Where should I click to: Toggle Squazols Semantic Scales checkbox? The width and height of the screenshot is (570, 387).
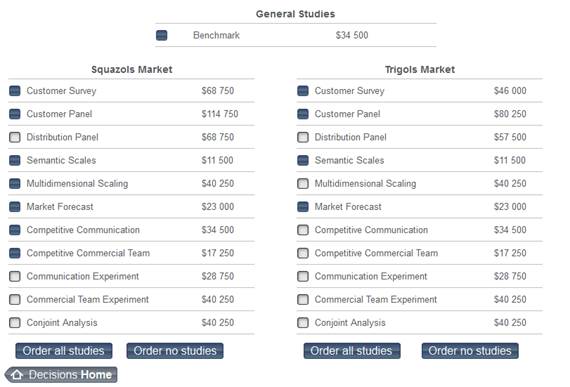(x=15, y=160)
